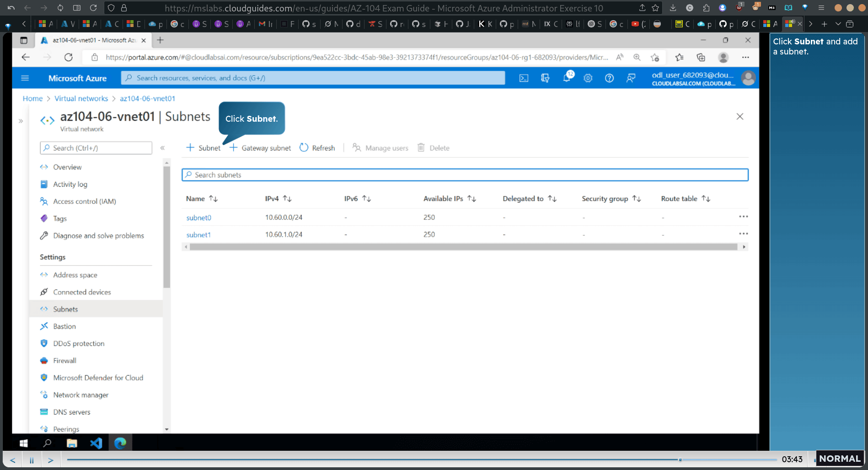The image size is (868, 470).
Task: Pause the guide playback
Action: [32, 460]
